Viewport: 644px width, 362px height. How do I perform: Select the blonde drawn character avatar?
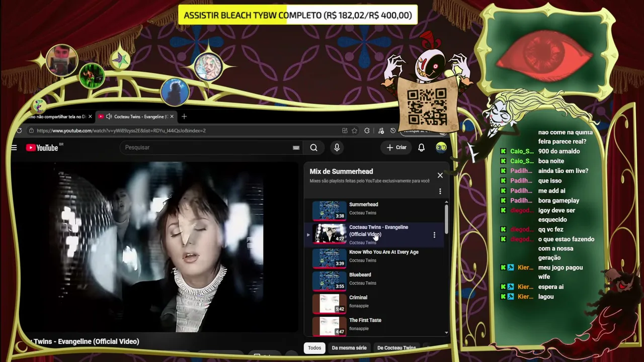pos(208,67)
